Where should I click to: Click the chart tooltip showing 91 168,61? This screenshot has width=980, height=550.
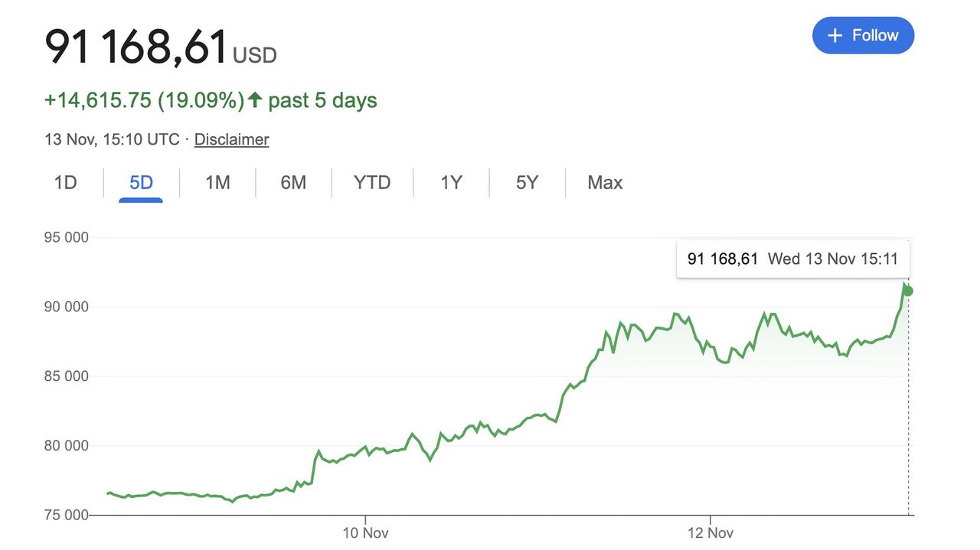(x=792, y=259)
